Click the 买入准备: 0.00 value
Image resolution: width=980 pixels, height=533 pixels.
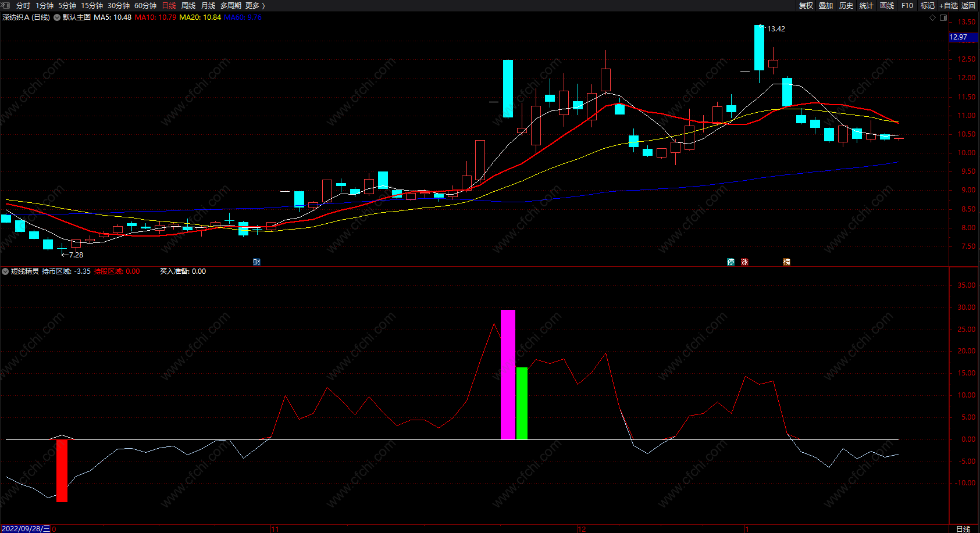pyautogui.click(x=183, y=271)
